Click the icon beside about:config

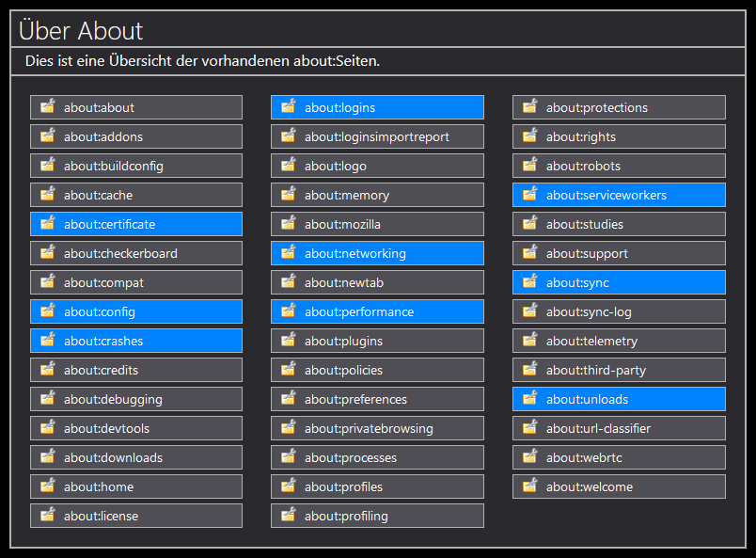coord(47,311)
